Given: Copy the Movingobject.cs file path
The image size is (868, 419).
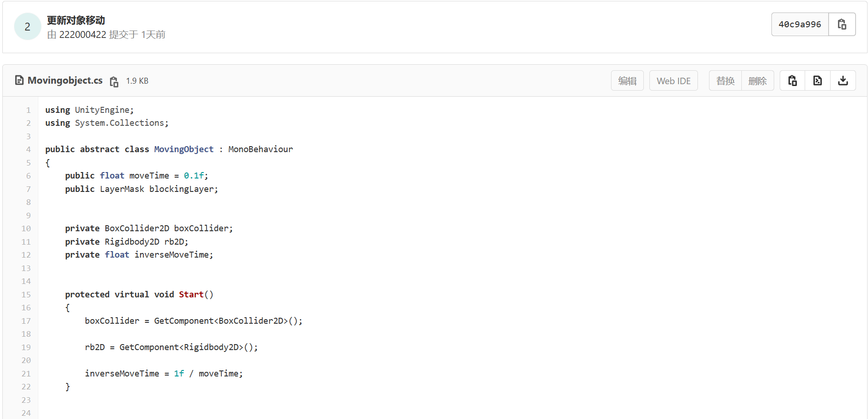Looking at the screenshot, I should point(114,81).
